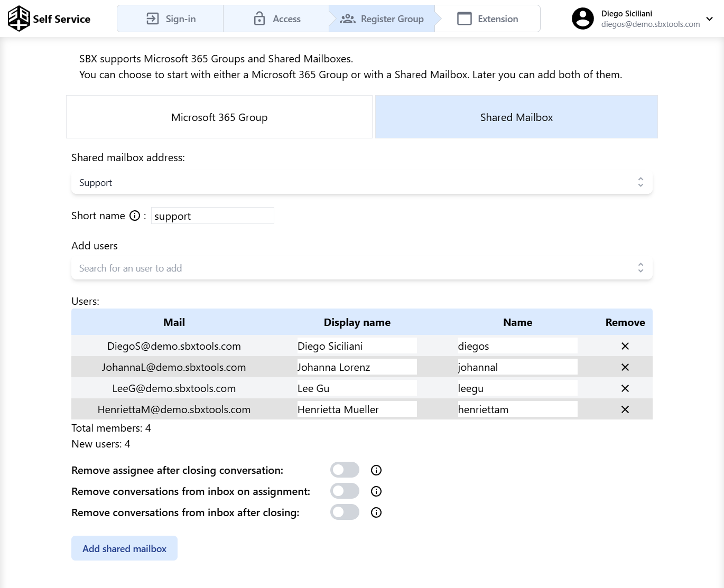Select the Shared Mailbox tab

tap(516, 117)
